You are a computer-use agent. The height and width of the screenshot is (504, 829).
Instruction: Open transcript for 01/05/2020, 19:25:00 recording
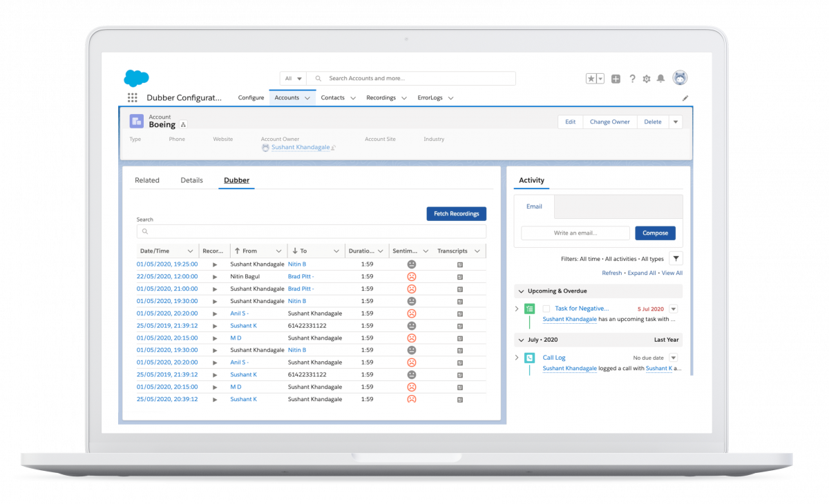point(460,264)
